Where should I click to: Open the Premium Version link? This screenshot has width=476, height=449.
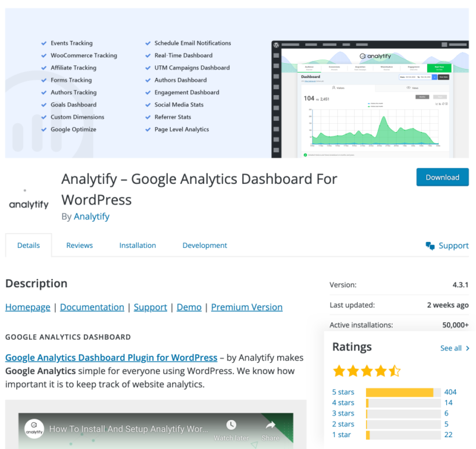pyautogui.click(x=247, y=307)
